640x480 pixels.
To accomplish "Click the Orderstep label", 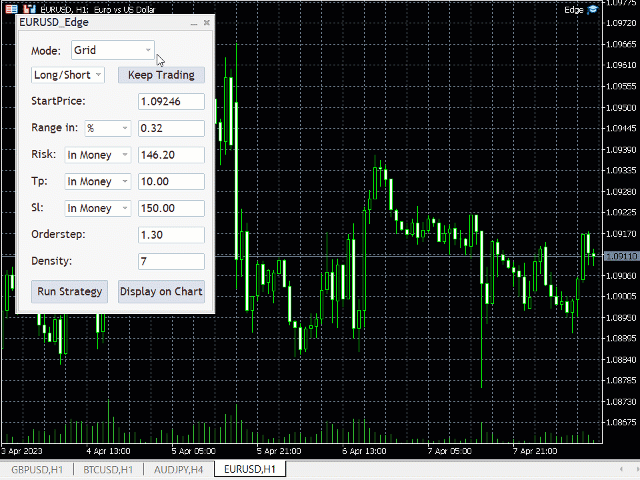I will coord(58,235).
